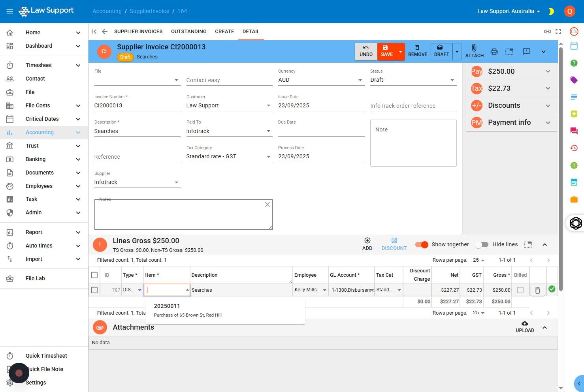Toggle dark mode moon icon
584x392 pixels.
551,11
